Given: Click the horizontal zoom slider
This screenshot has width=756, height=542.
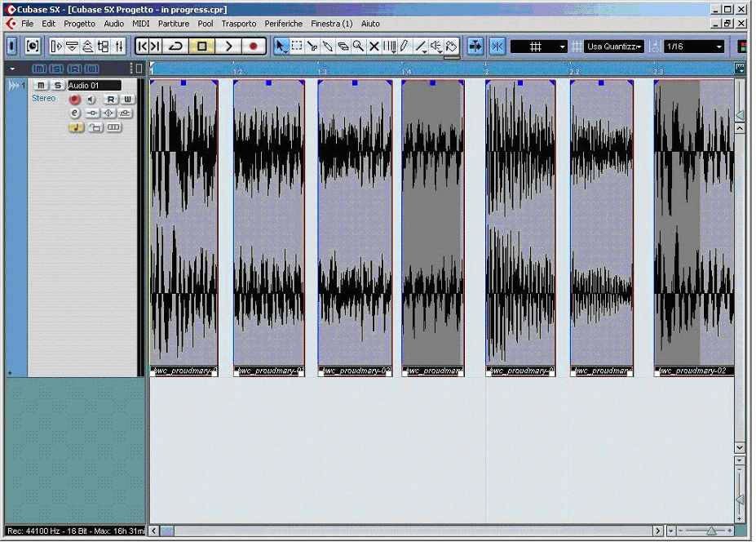Looking at the screenshot, I should pyautogui.click(x=710, y=531).
